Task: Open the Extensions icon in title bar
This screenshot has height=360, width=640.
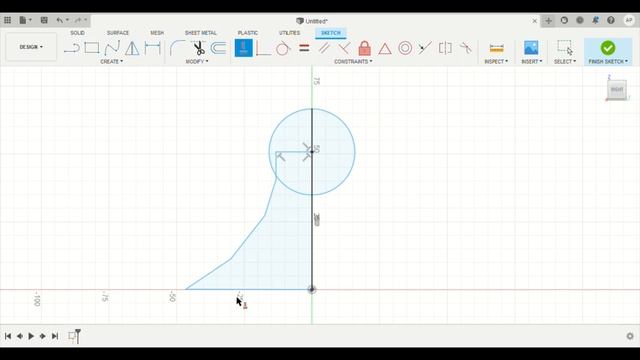Action: tap(564, 20)
